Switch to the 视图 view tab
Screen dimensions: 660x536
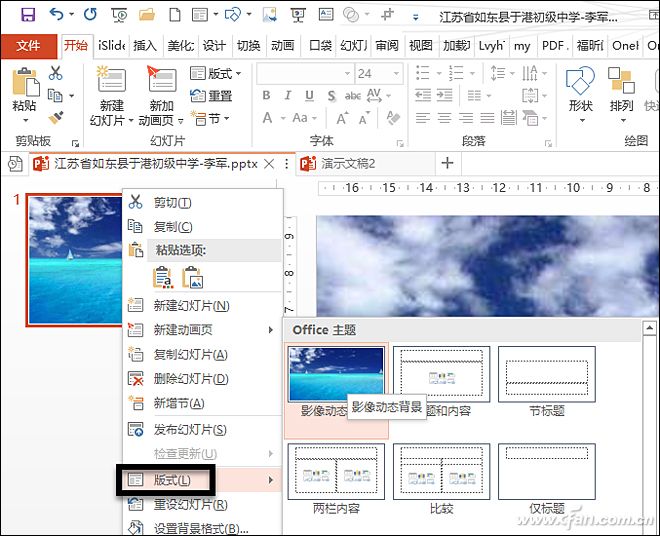tap(420, 45)
